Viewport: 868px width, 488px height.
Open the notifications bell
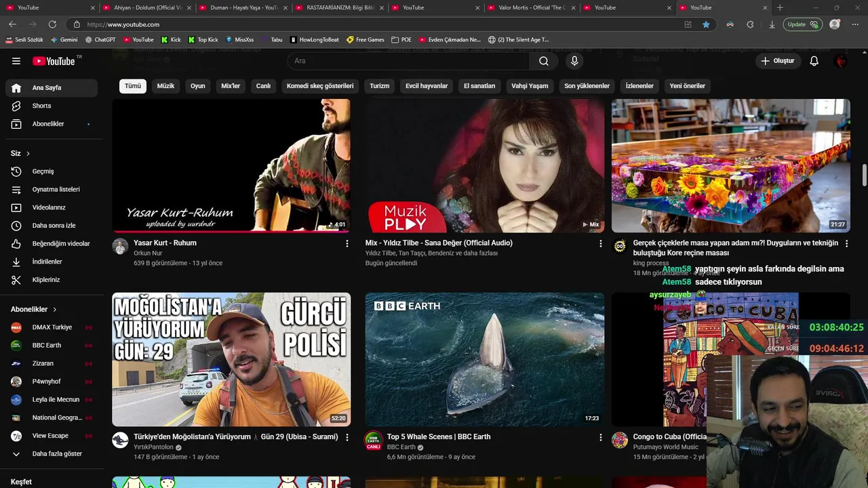(x=814, y=61)
